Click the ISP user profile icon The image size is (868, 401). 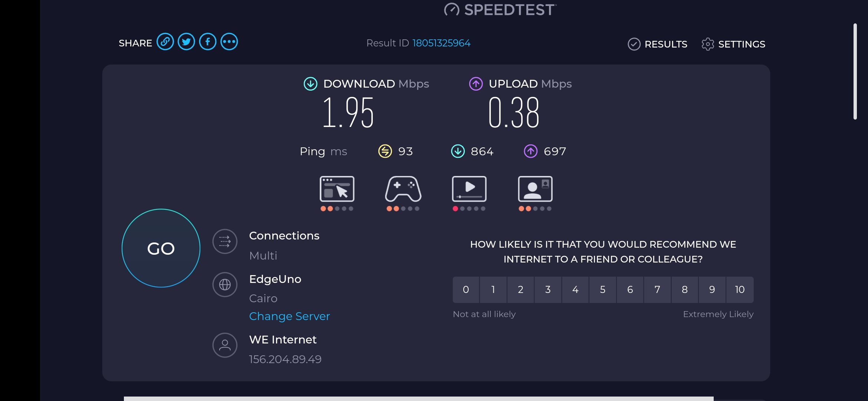tap(225, 345)
